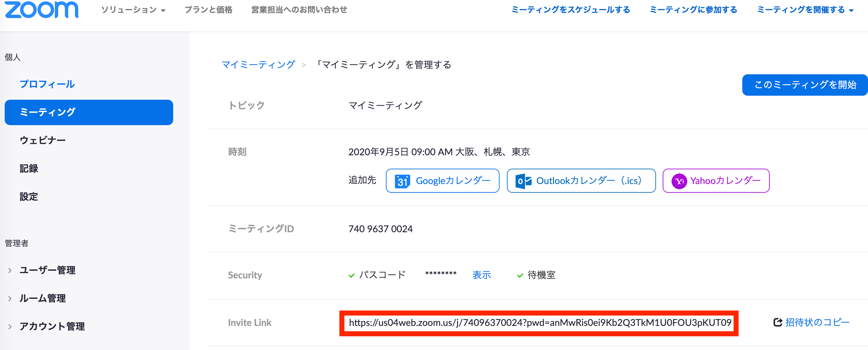
Task: Open プランと価格 page
Action: click(x=209, y=10)
